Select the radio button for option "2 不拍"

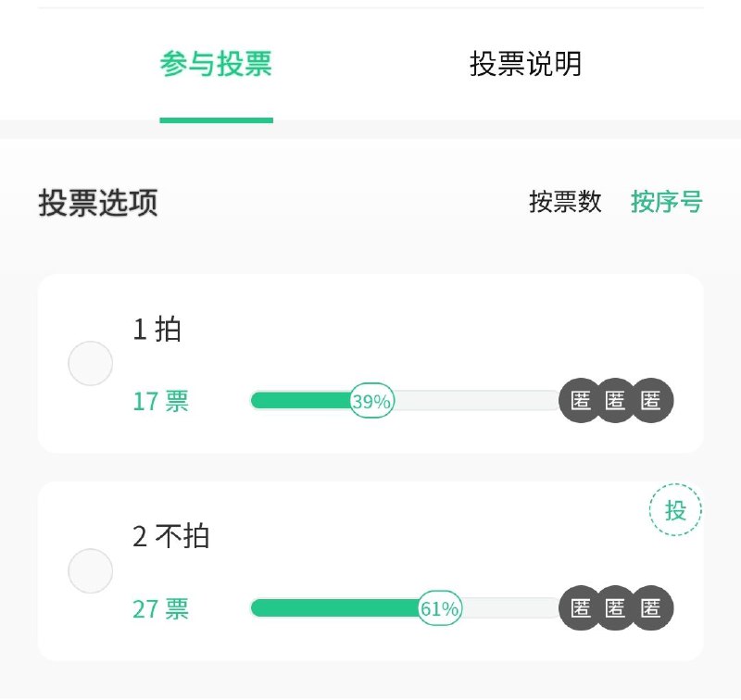coord(90,571)
